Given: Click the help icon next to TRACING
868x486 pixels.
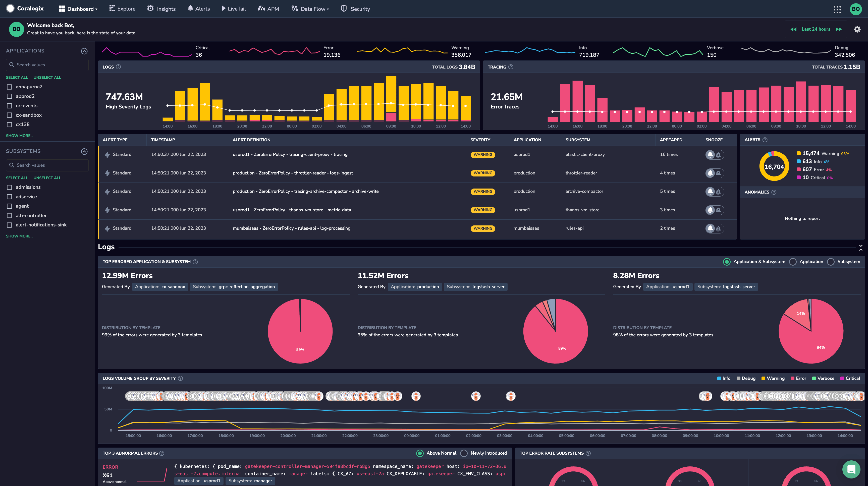Looking at the screenshot, I should (511, 67).
